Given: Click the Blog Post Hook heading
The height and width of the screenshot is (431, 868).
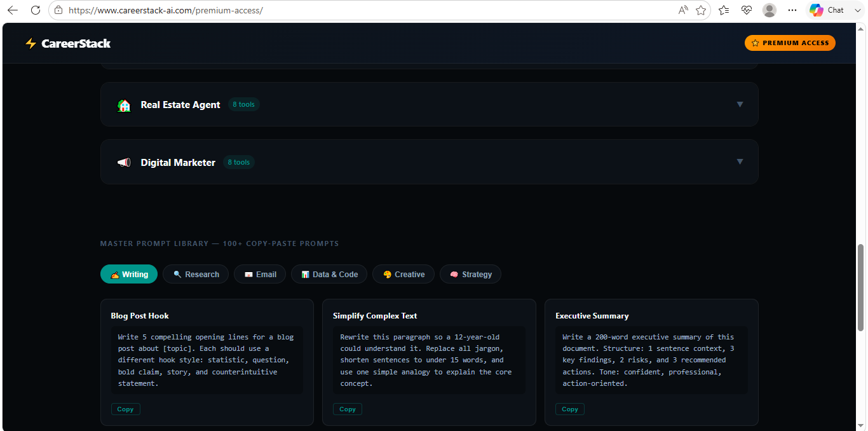Looking at the screenshot, I should (140, 315).
